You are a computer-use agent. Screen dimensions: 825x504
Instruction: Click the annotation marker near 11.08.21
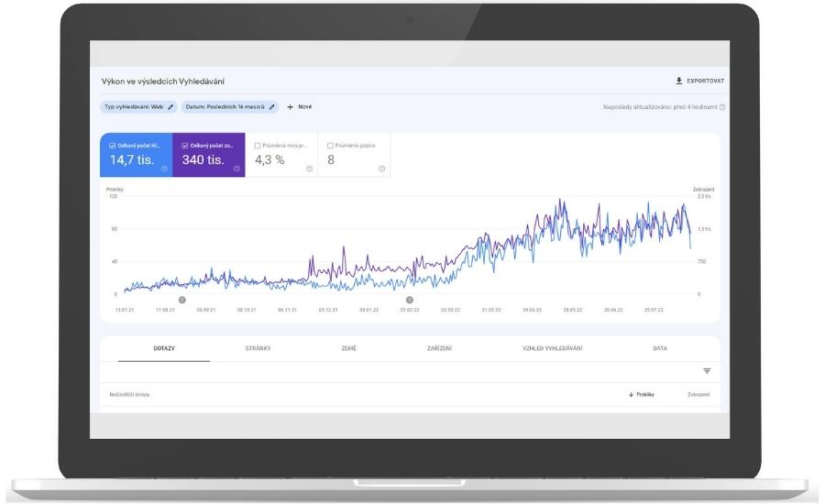point(182,300)
